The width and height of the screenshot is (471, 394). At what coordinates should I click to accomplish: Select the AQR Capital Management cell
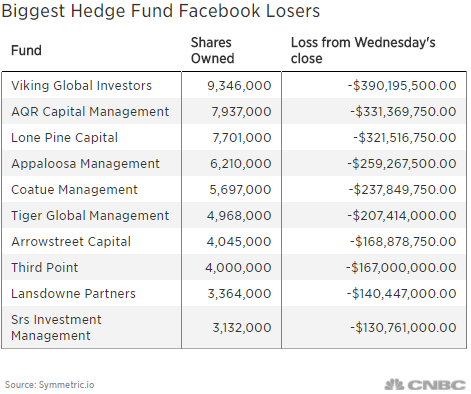tap(90, 112)
